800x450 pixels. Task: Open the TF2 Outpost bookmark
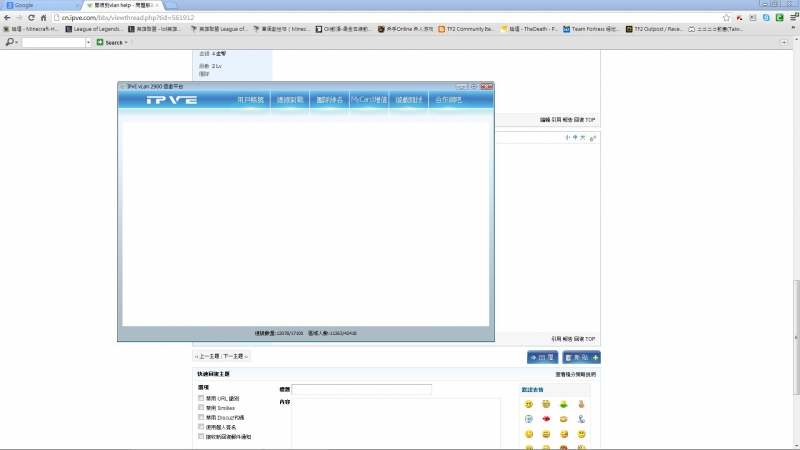pyautogui.click(x=655, y=29)
